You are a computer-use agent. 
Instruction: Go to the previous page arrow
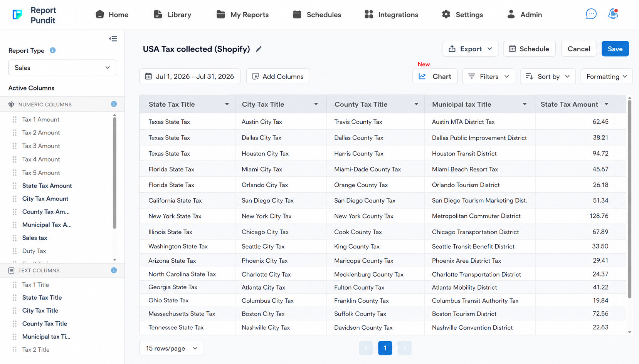pyautogui.click(x=366, y=348)
